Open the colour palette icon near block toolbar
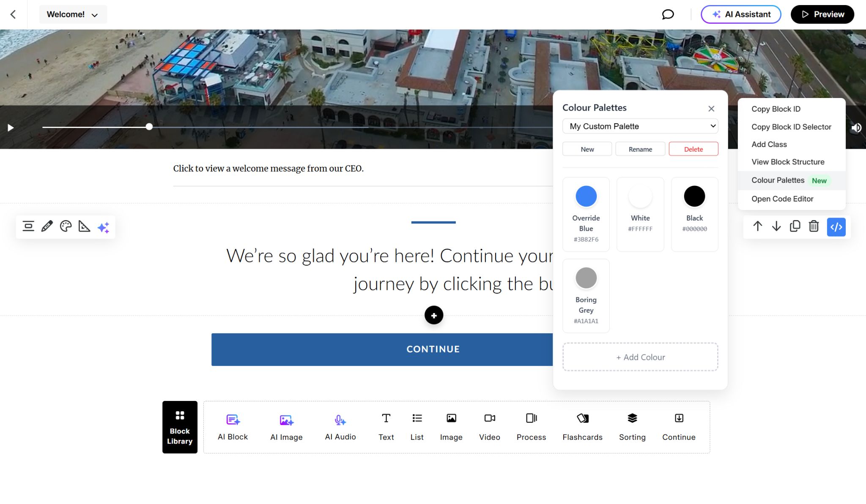 [x=65, y=226]
